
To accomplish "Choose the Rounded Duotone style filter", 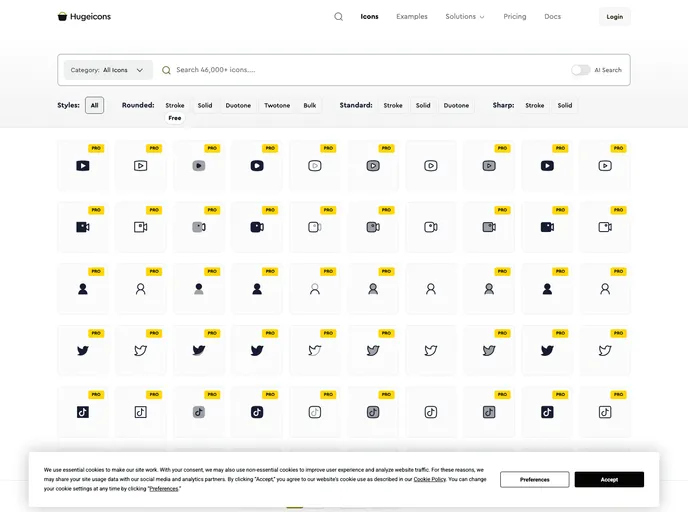I will coord(238,105).
